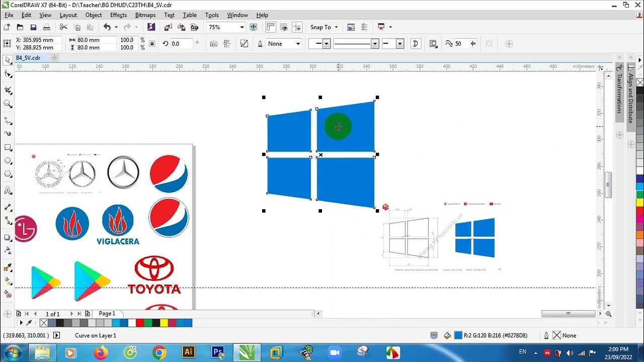Select the Polygon tool
This screenshot has width=644, height=362.
pos(8,174)
